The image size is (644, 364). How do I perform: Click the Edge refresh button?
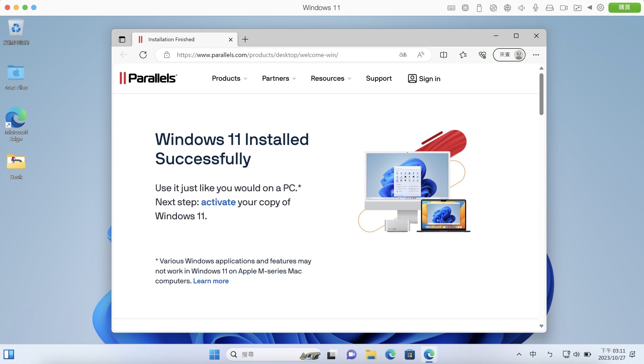pyautogui.click(x=143, y=55)
